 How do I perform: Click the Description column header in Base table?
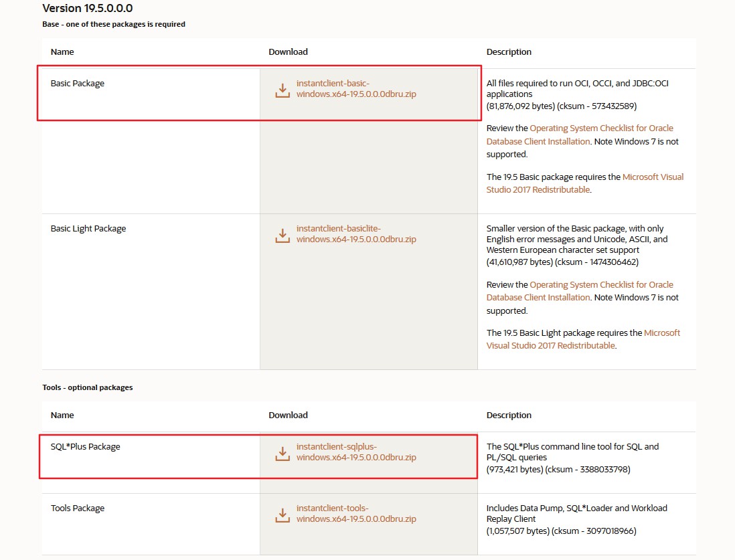pos(508,52)
